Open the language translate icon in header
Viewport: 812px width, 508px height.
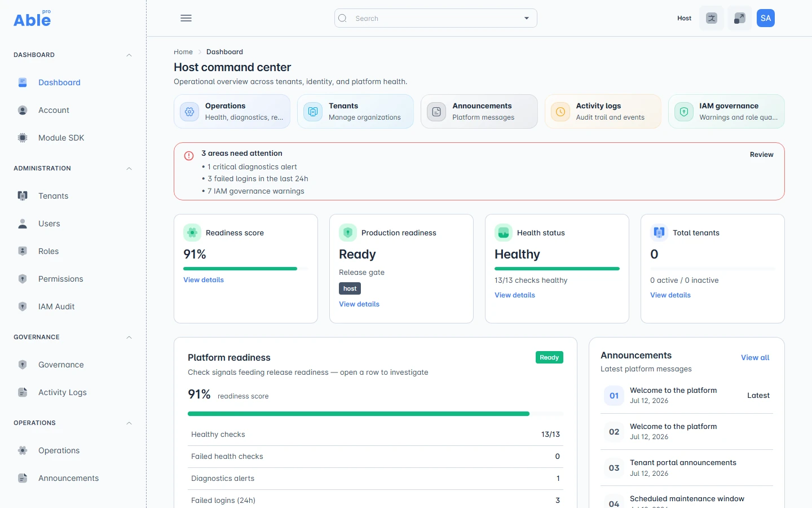pyautogui.click(x=712, y=18)
